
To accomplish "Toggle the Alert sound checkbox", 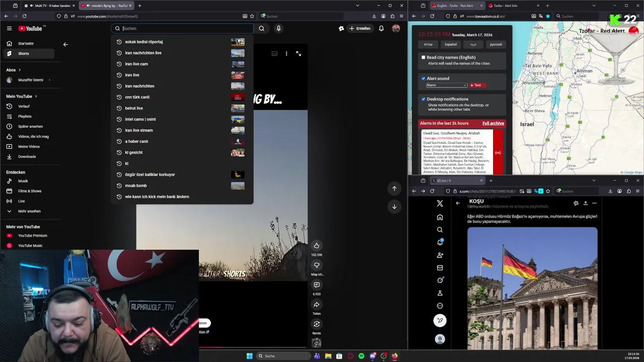I will 423,78.
